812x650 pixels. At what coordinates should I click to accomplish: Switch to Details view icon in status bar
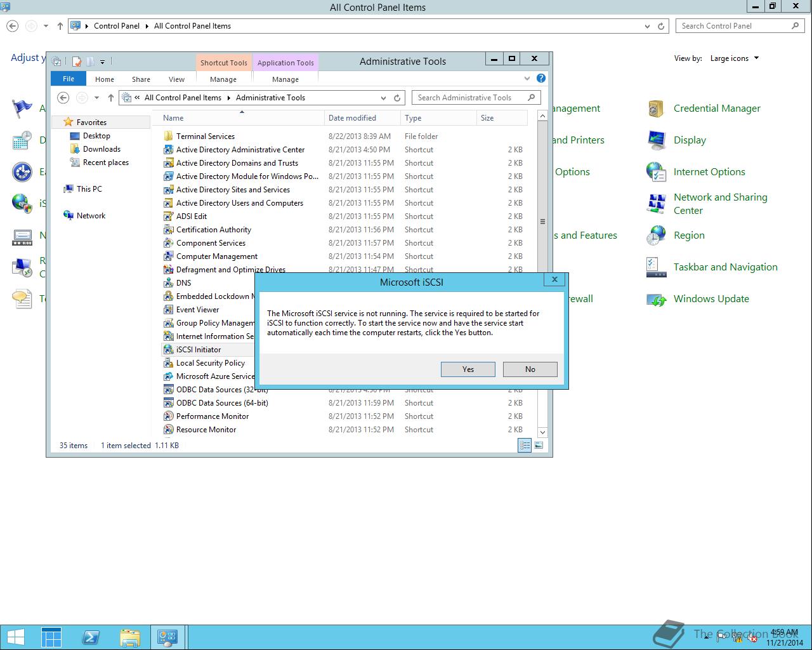click(525, 446)
